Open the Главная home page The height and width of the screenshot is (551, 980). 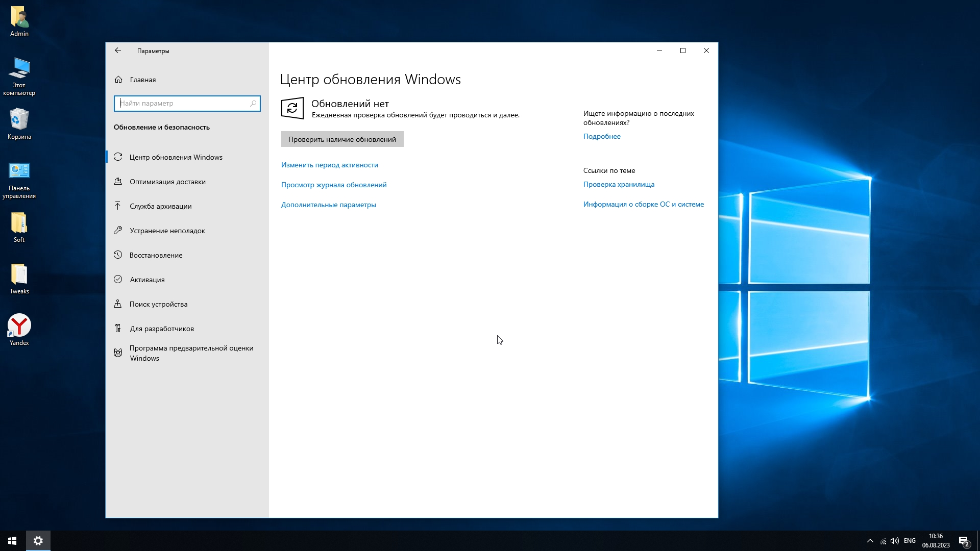point(142,80)
